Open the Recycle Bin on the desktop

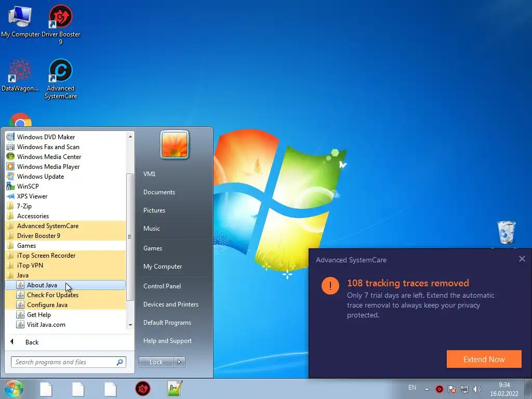[506, 232]
